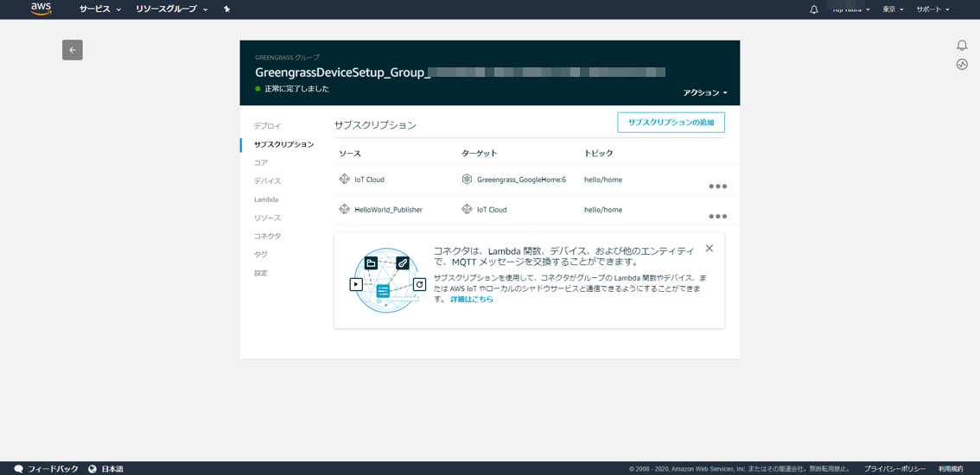The width and height of the screenshot is (980, 475).
Task: Go back using the arrow button
Action: point(73,50)
